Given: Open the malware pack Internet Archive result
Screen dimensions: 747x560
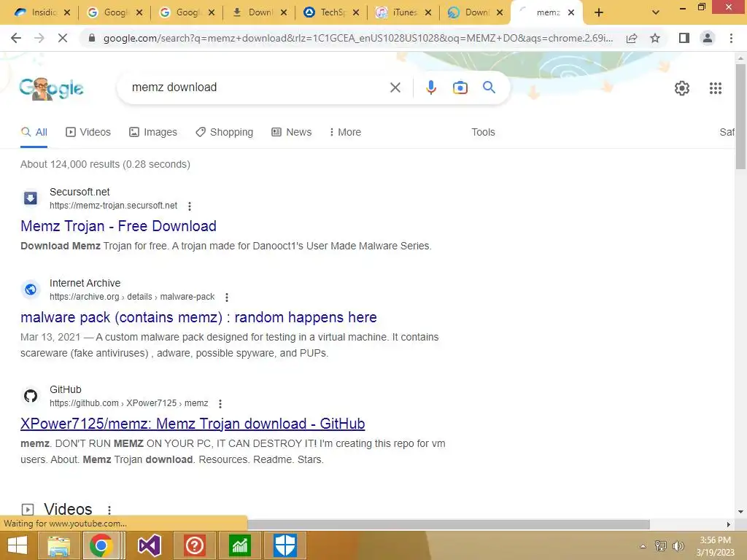Looking at the screenshot, I should 198,317.
